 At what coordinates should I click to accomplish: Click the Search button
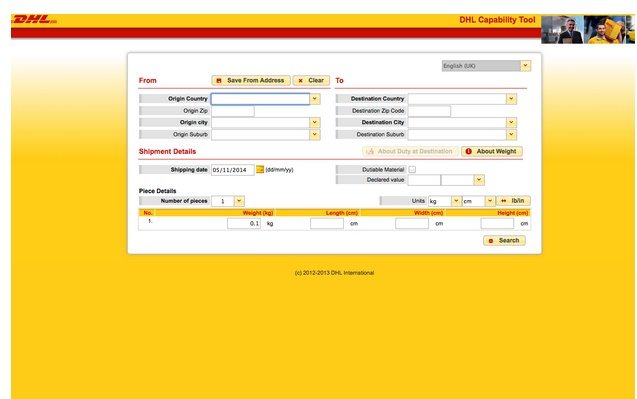[504, 241]
